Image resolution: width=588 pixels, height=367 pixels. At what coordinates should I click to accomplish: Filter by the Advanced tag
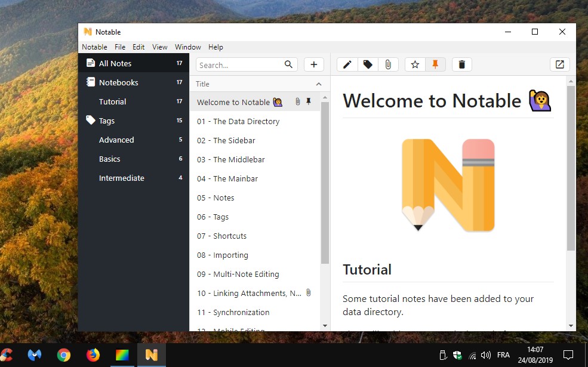[x=134, y=140]
